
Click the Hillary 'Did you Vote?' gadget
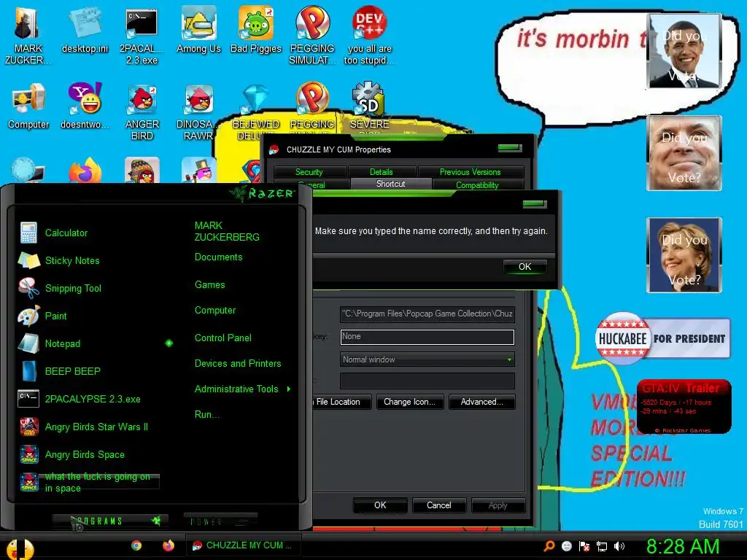tap(684, 254)
